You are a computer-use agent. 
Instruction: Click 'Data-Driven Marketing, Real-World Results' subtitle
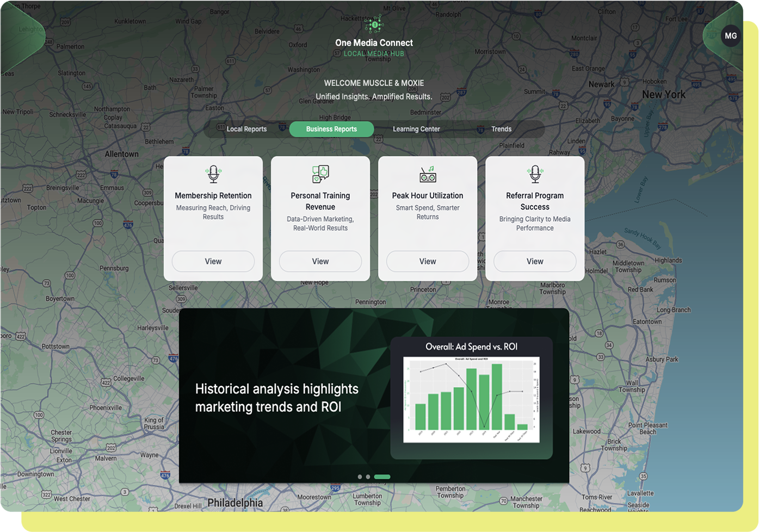point(320,224)
